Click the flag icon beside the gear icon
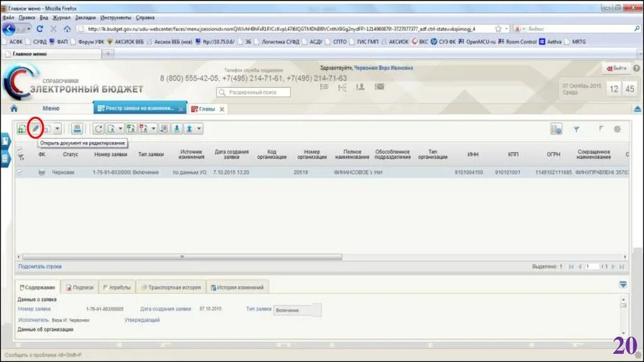The width and height of the screenshot is (644, 362). coord(601,129)
